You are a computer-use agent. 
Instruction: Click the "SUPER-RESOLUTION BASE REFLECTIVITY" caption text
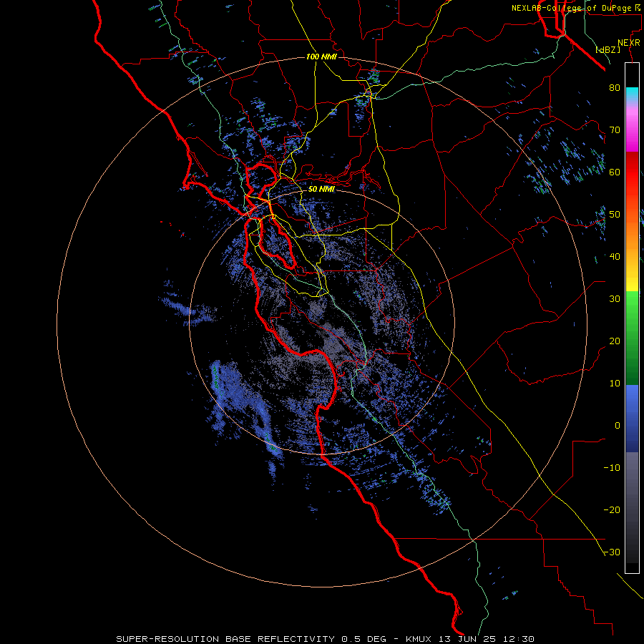(225, 639)
